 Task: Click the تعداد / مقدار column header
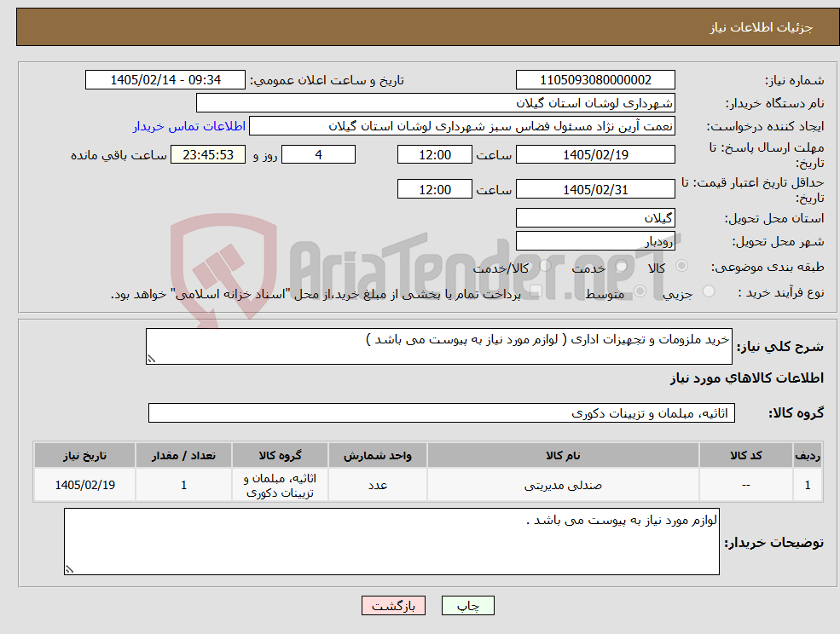(183, 456)
